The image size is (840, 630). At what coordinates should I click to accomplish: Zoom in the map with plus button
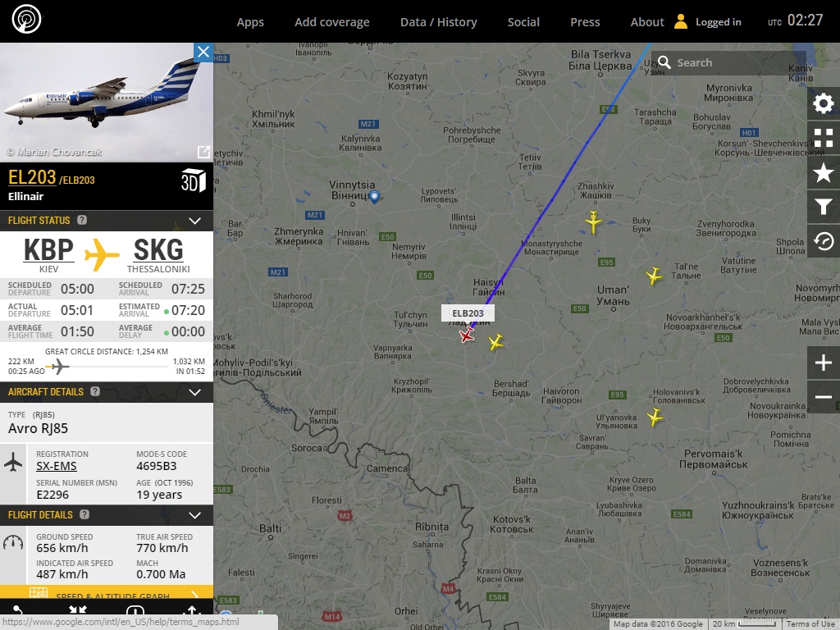point(824,363)
